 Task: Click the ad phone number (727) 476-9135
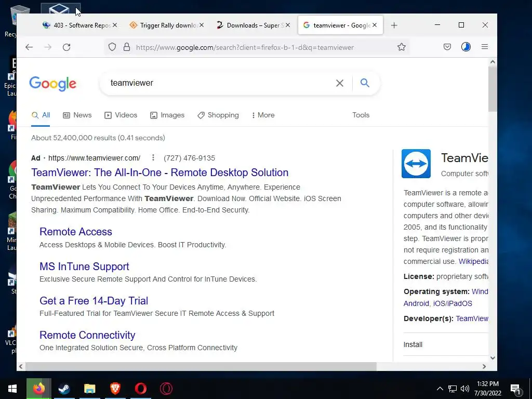pyautogui.click(x=189, y=158)
